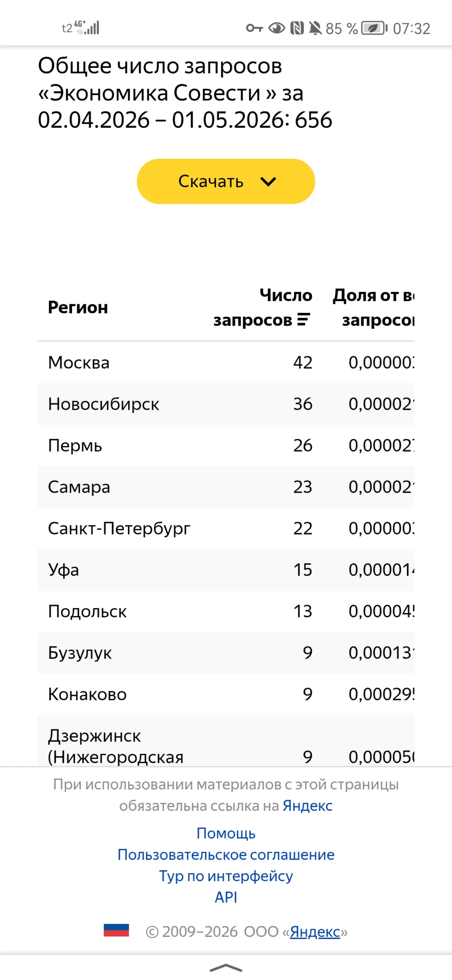
Task: Tap the 4G signal strength icon
Action: click(87, 28)
